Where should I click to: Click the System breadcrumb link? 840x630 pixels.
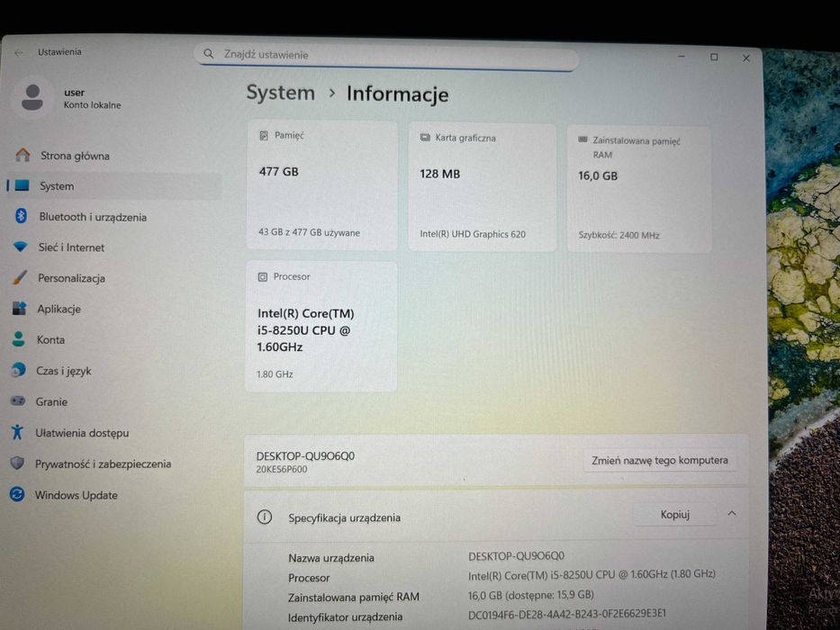(280, 93)
